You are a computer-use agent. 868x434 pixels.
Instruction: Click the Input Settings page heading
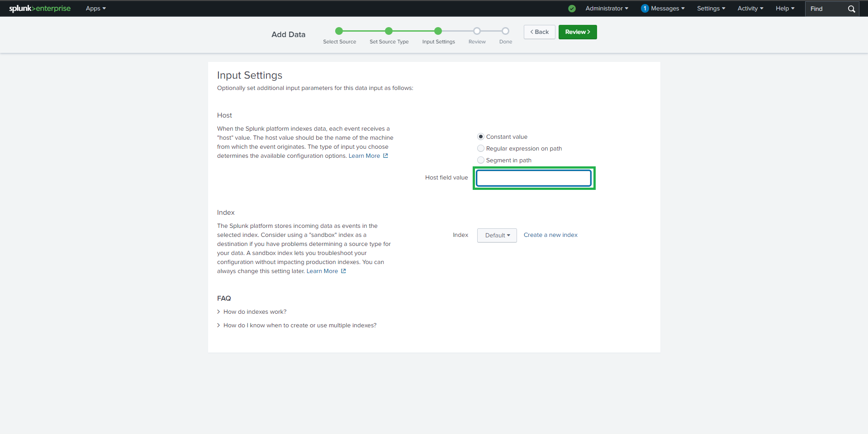250,75
